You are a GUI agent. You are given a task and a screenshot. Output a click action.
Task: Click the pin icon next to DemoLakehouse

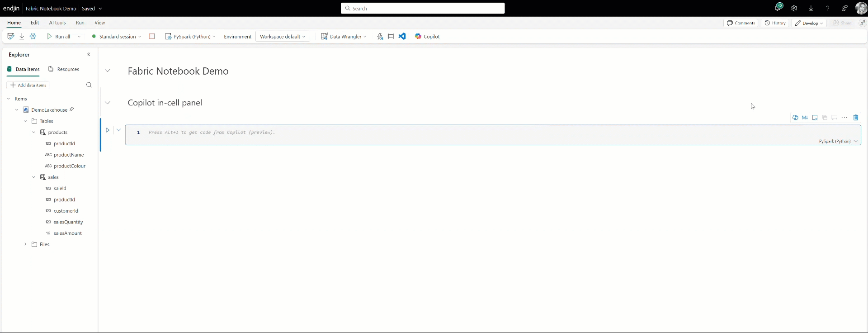(71, 109)
